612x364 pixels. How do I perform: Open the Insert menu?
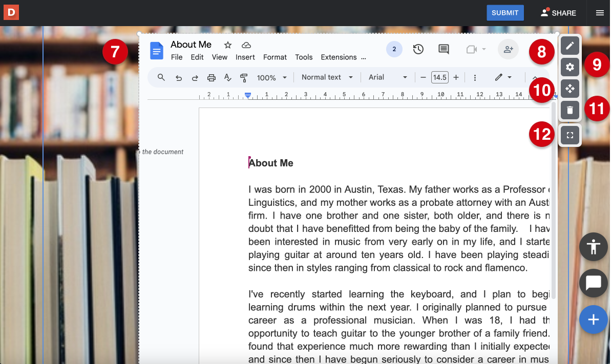245,57
